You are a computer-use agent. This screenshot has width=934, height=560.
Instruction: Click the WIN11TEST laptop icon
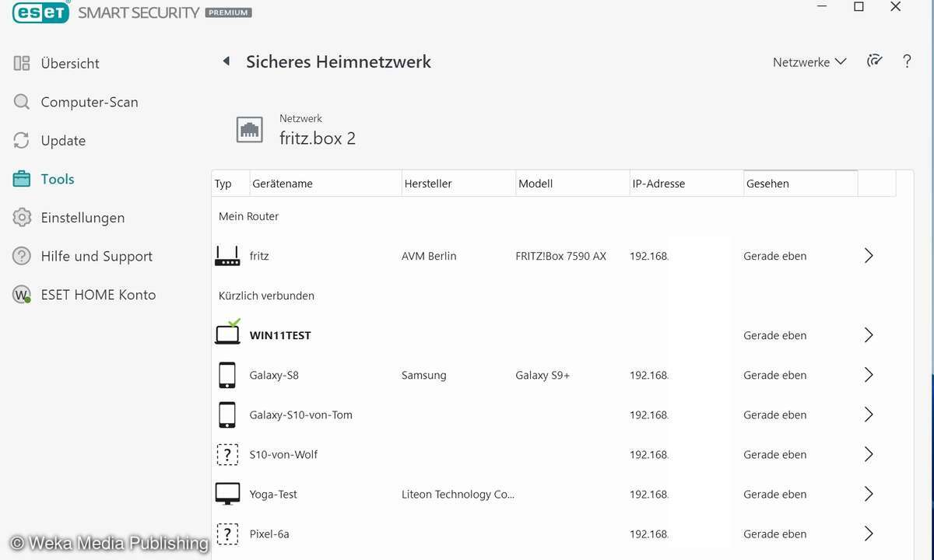[227, 334]
